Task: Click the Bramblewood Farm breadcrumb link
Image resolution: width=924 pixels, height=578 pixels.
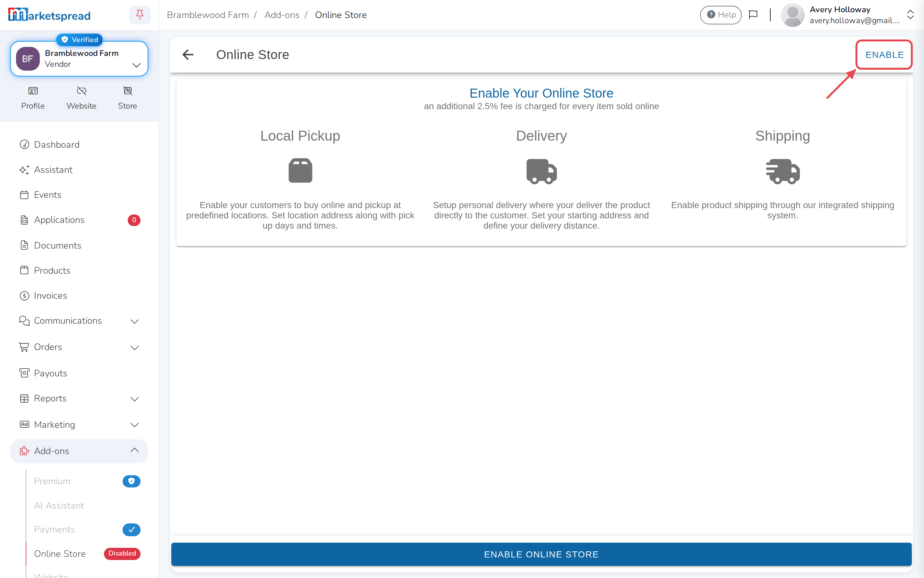Action: tap(208, 15)
